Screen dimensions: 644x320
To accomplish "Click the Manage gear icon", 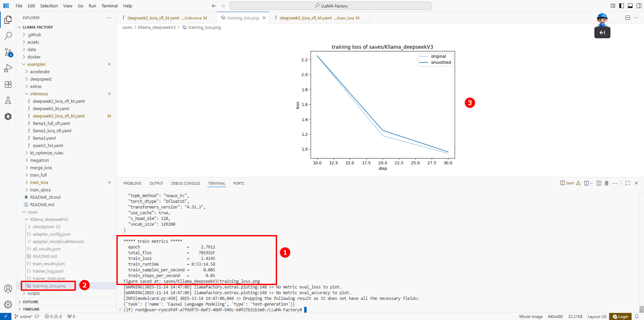I will [x=8, y=304].
